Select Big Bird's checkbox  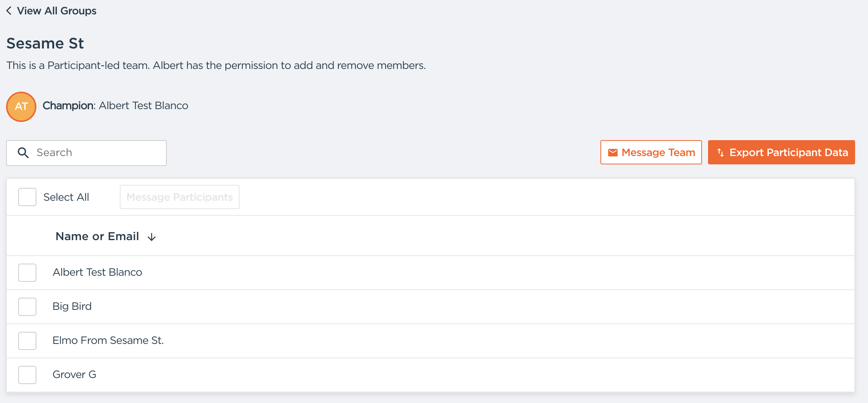[27, 307]
